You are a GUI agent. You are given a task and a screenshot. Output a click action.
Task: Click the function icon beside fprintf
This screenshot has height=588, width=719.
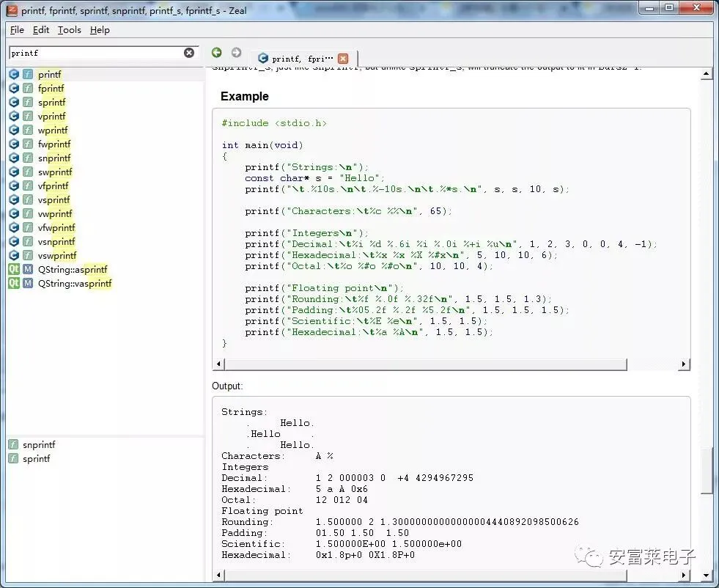click(x=28, y=88)
